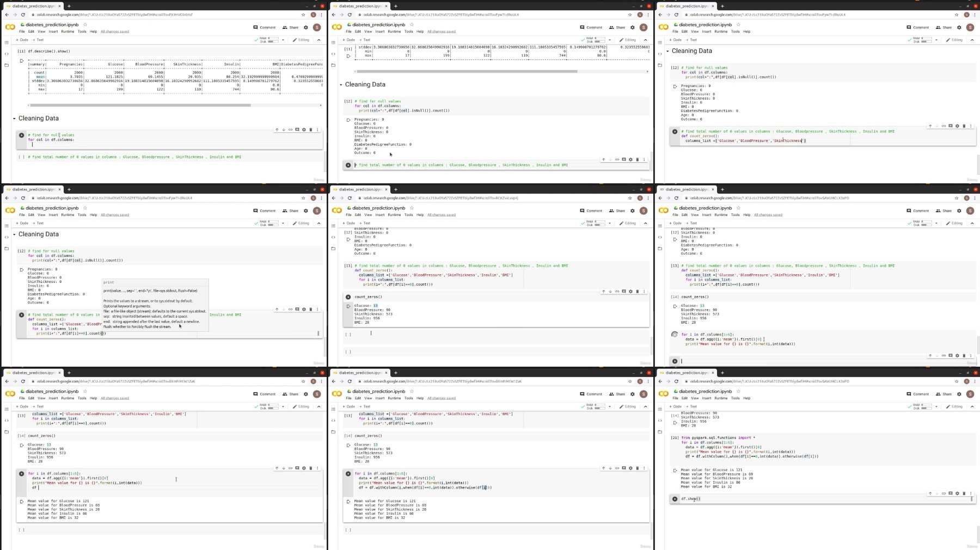The image size is (980, 550).
Task: Open RAM/Disk dropdown arrow in center window
Action: 610,223
